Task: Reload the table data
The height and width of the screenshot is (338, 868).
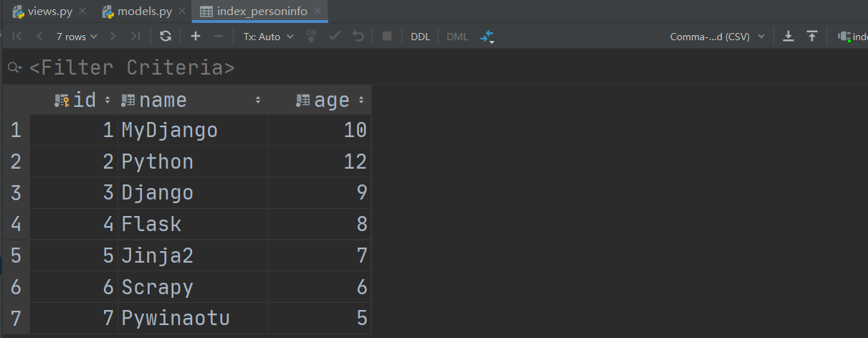Action: (166, 36)
